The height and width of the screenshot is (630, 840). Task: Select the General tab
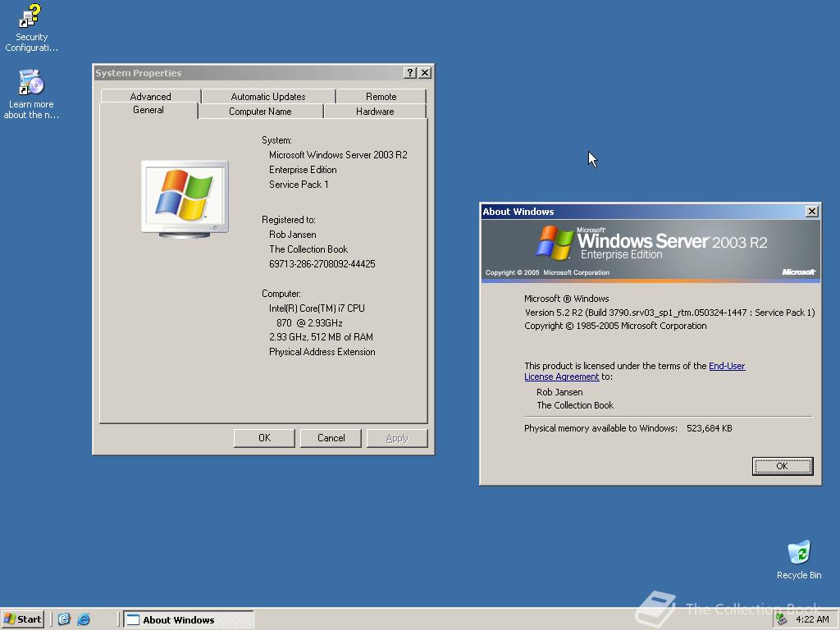coord(148,110)
